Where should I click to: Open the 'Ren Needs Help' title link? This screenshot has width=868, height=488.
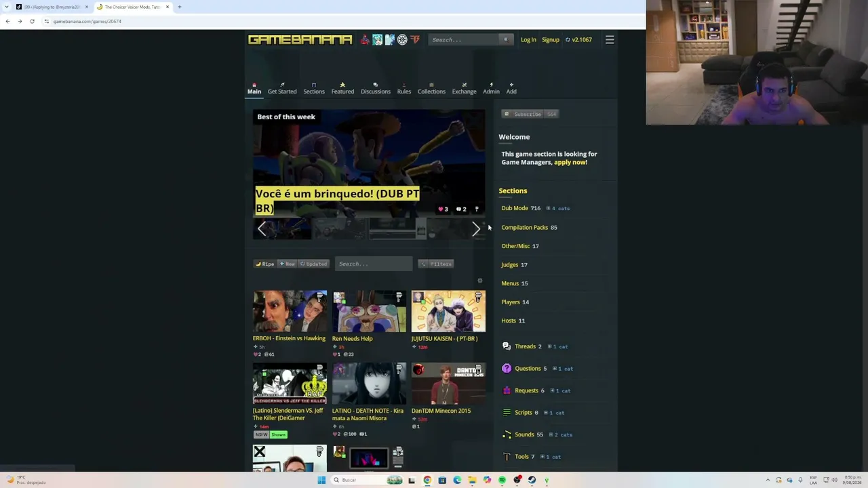pos(353,339)
